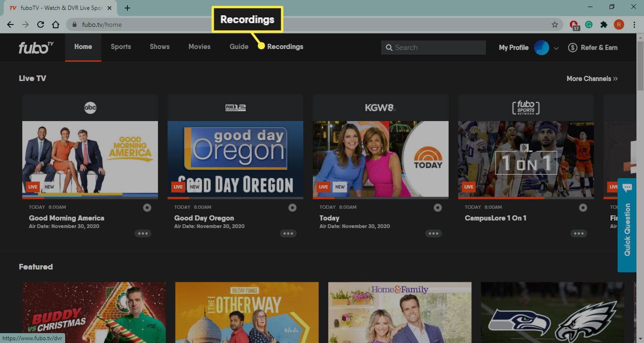The image size is (644, 343).
Task: Open My Profile
Action: pyautogui.click(x=513, y=48)
